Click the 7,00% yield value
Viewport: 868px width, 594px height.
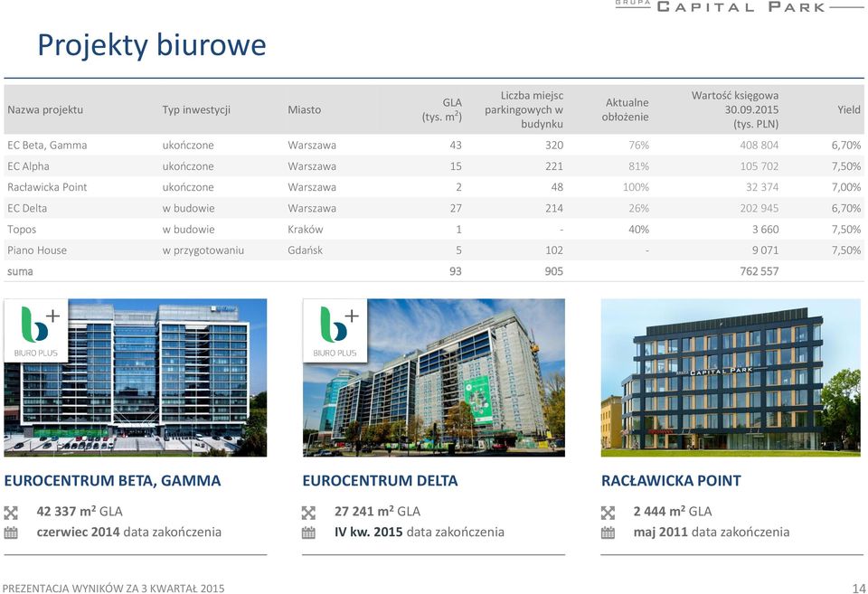[x=846, y=187]
